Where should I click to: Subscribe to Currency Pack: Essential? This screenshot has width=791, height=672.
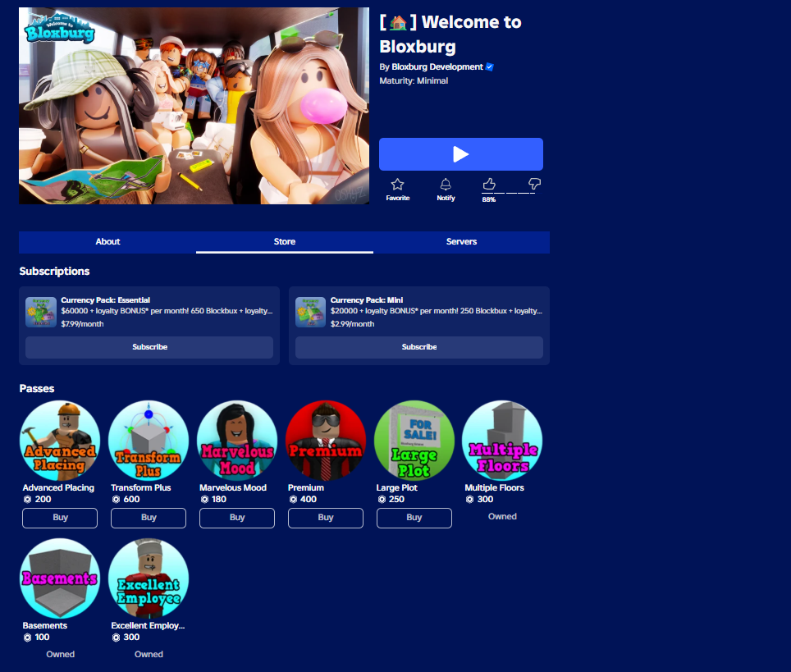click(149, 347)
